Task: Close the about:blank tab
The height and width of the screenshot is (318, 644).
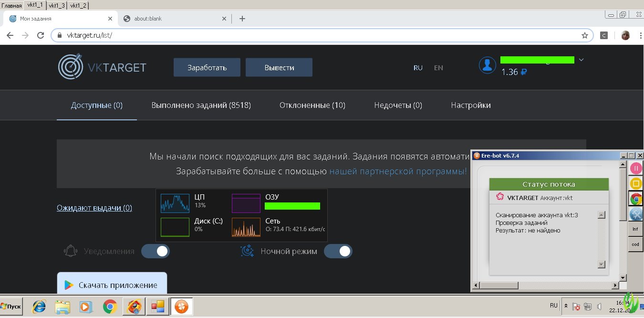Action: [225, 19]
